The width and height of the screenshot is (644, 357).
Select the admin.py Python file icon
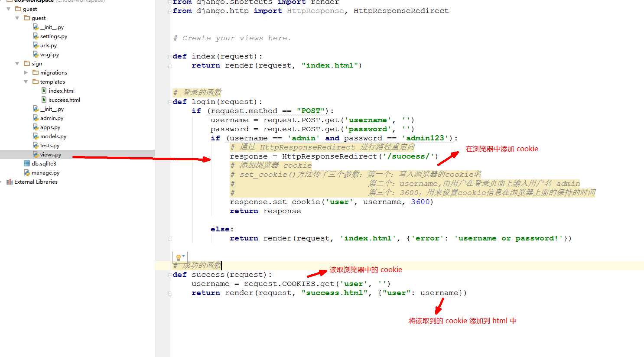36,118
